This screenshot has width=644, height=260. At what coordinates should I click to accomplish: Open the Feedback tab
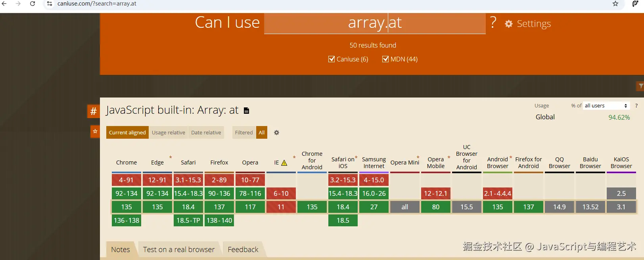click(243, 250)
